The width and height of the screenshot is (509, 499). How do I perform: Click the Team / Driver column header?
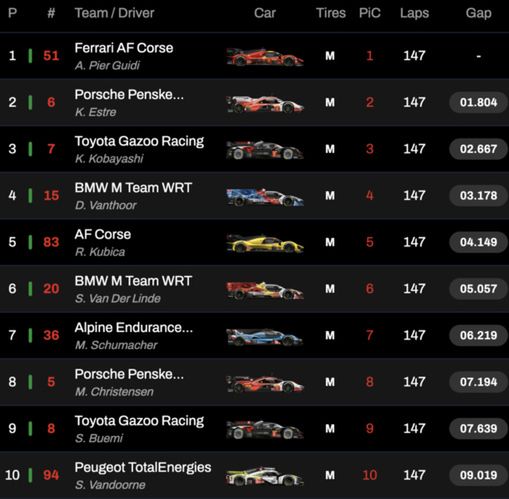pos(114,13)
